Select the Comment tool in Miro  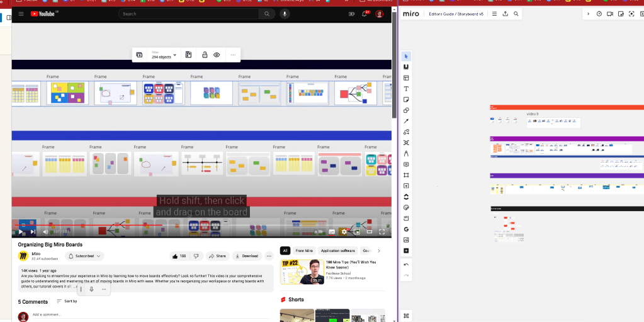point(406,164)
